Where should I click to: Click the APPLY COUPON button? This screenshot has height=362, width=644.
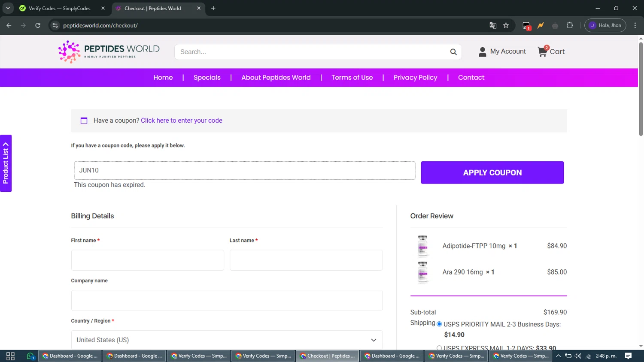[x=492, y=172]
